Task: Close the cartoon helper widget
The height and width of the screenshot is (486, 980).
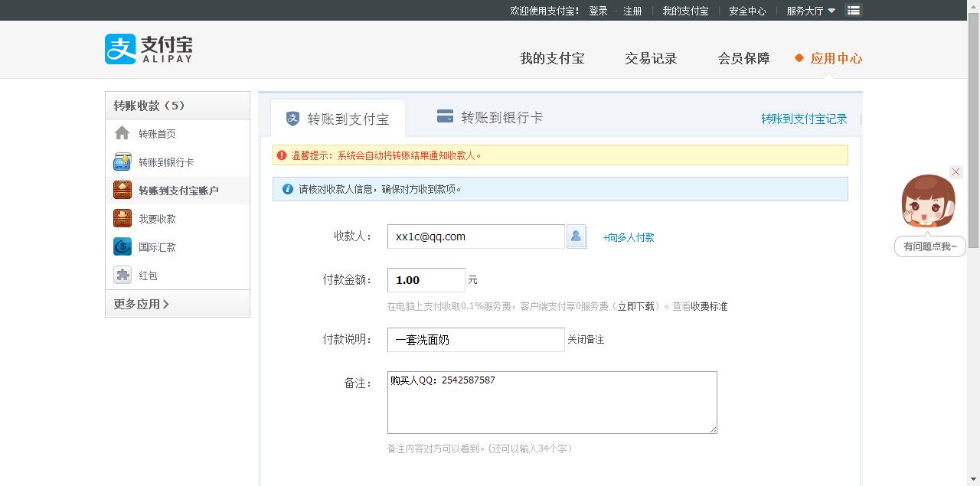Action: (x=955, y=172)
